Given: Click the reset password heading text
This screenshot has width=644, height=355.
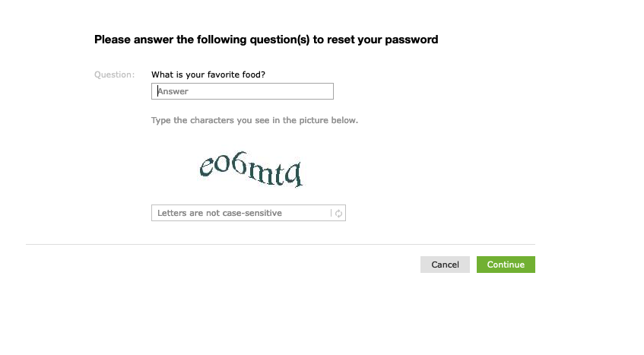Looking at the screenshot, I should 266,40.
